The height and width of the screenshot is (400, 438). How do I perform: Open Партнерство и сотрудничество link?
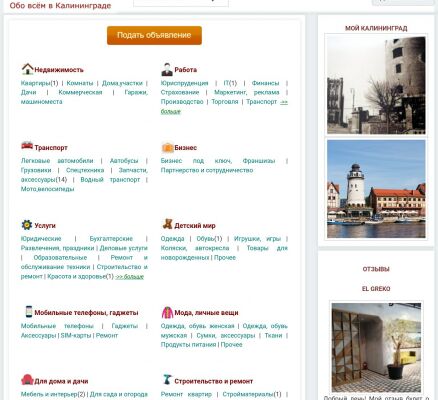207,170
